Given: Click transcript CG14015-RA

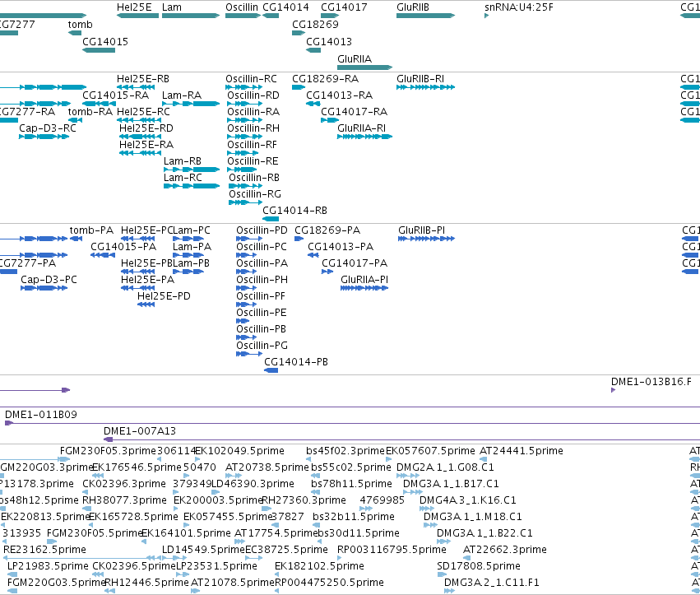Looking at the screenshot, I should coord(99,104).
